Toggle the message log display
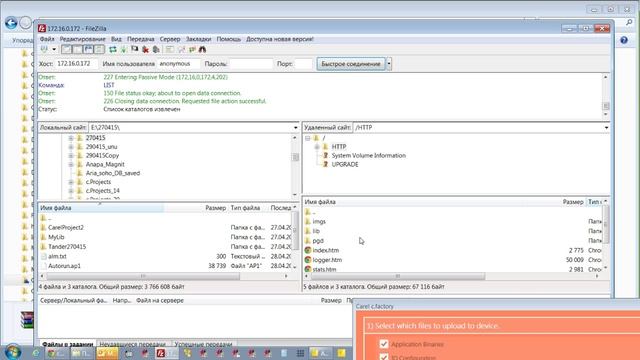640x360 pixels. pos(67,49)
